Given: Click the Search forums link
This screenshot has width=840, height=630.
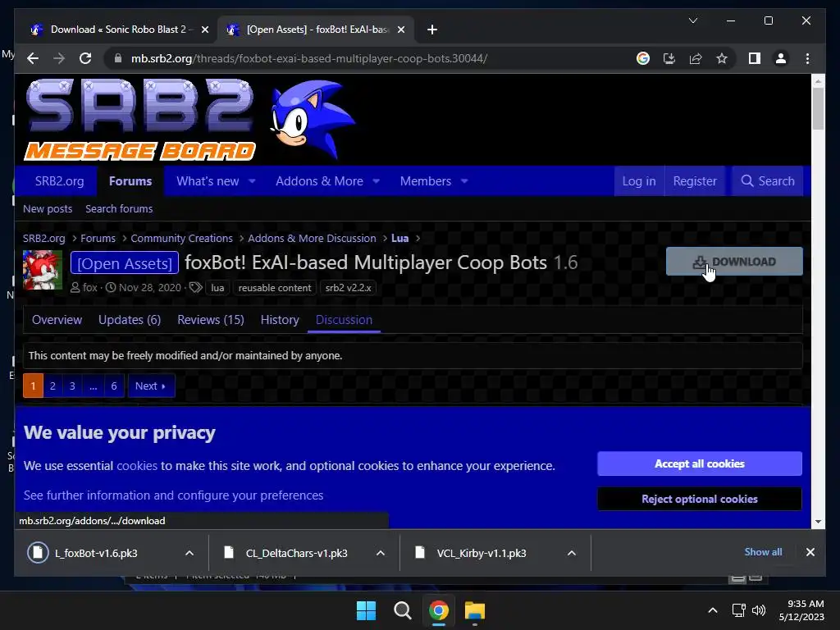Looking at the screenshot, I should 119,209.
